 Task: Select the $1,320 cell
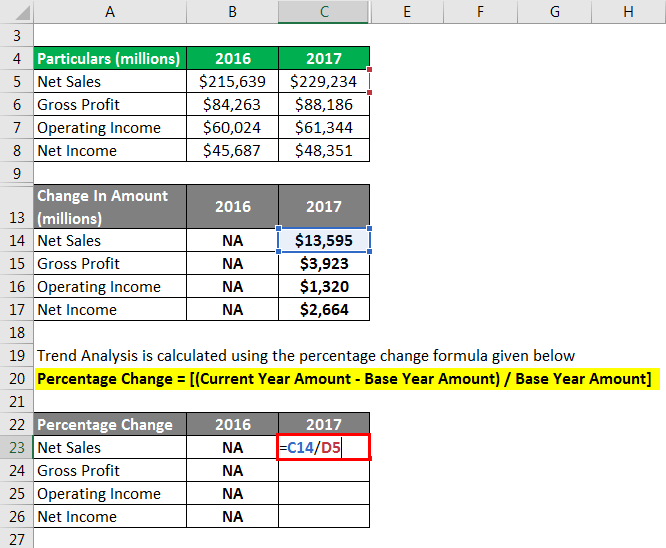(324, 286)
